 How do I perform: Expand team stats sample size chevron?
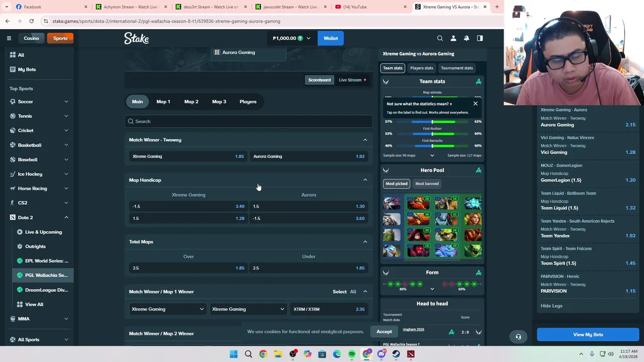pyautogui.click(x=432, y=155)
